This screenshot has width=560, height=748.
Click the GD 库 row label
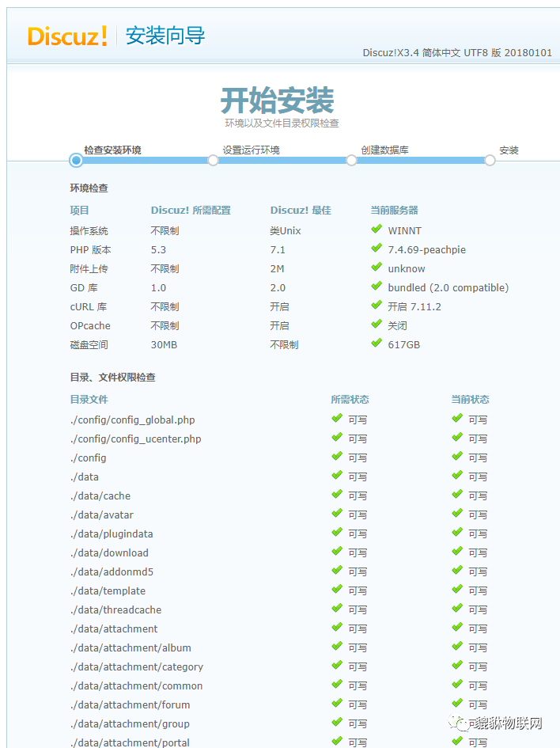84,288
